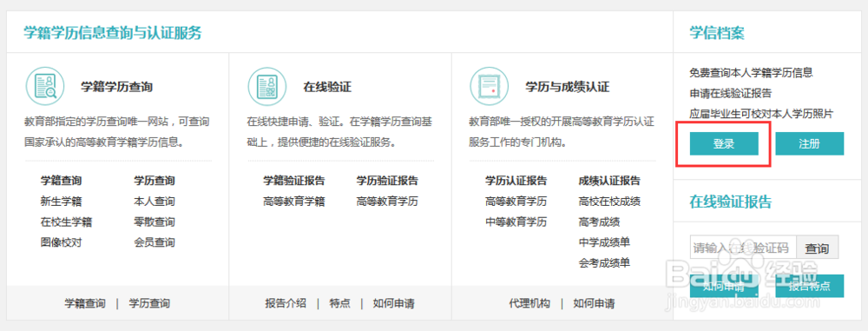This screenshot has height=331, width=868.
Task: Click bold 学籍查询 heading above 新生学籍
Action: tap(61, 181)
